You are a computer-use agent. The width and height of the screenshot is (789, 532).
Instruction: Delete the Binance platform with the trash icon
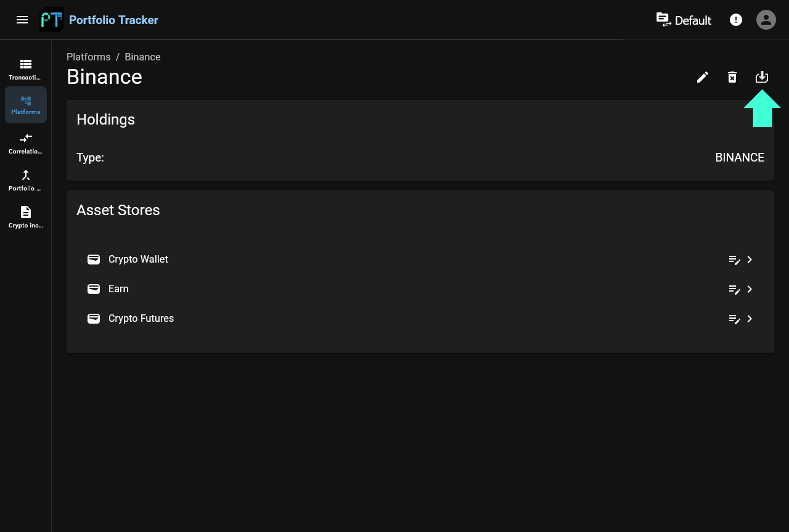pyautogui.click(x=732, y=77)
